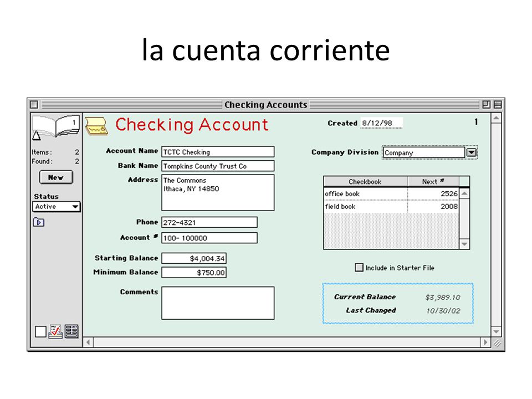Click the red checkmark list view icon
The height and width of the screenshot is (399, 532).
(55, 331)
